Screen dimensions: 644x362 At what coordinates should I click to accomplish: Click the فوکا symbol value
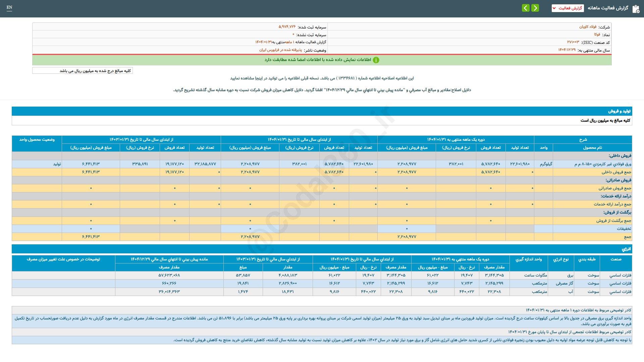click(x=597, y=35)
